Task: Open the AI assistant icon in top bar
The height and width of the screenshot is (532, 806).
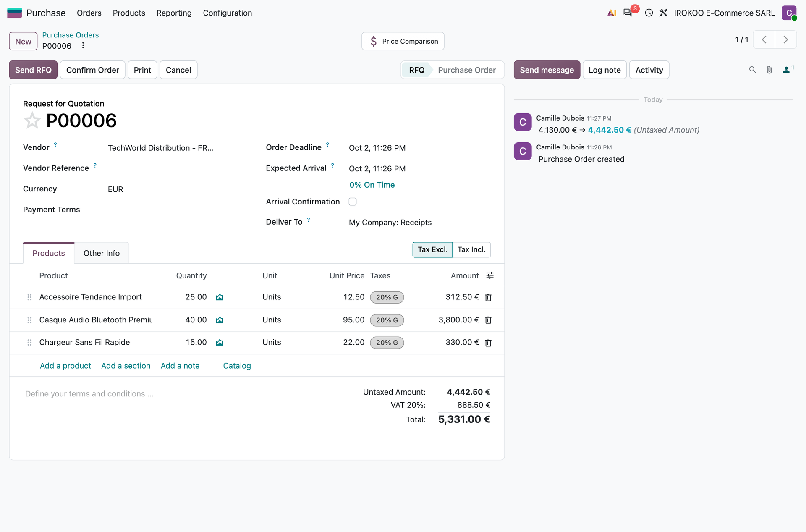Action: point(612,13)
